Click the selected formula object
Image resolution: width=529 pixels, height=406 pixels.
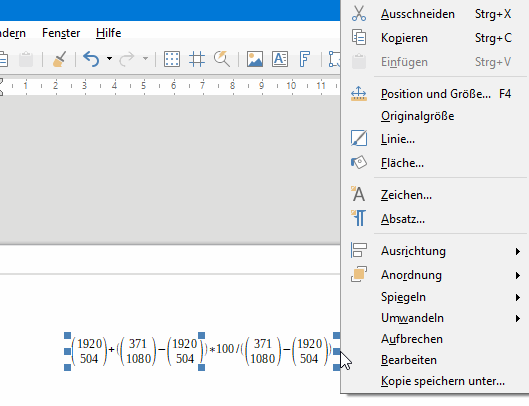coord(202,351)
